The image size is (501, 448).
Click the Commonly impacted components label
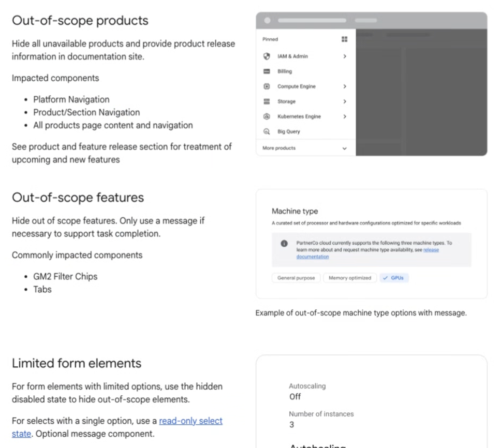pyautogui.click(x=77, y=255)
